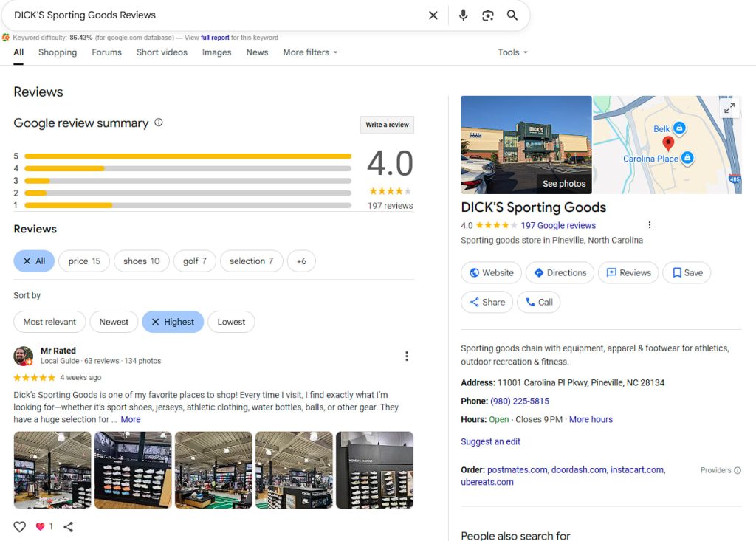
Task: Open the Mr Rated reviewer name
Action: coord(58,351)
